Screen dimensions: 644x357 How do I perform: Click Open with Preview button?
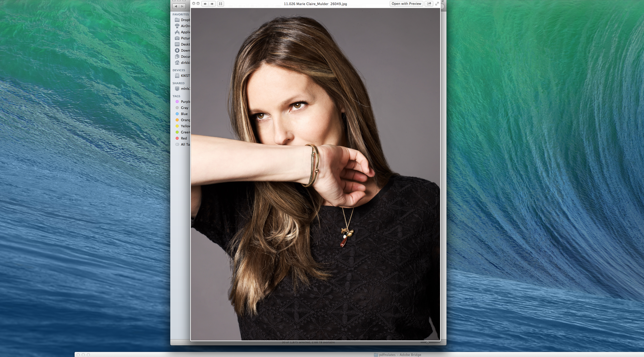click(x=406, y=4)
